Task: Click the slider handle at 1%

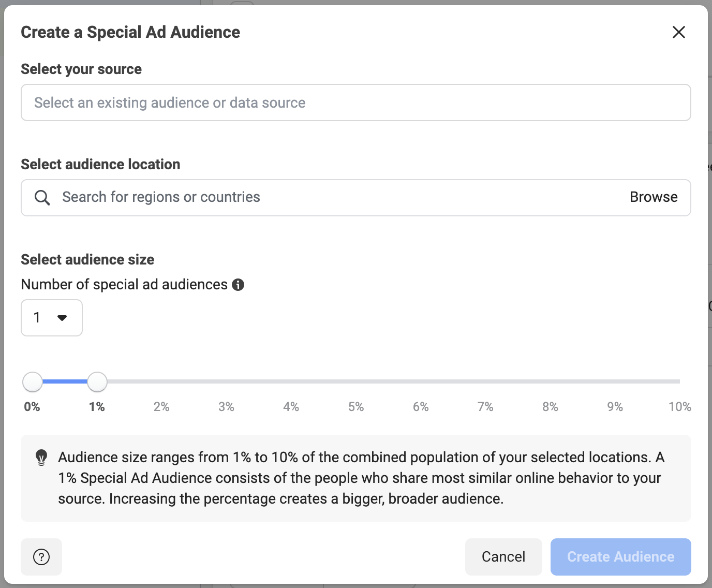Action: pos(97,382)
